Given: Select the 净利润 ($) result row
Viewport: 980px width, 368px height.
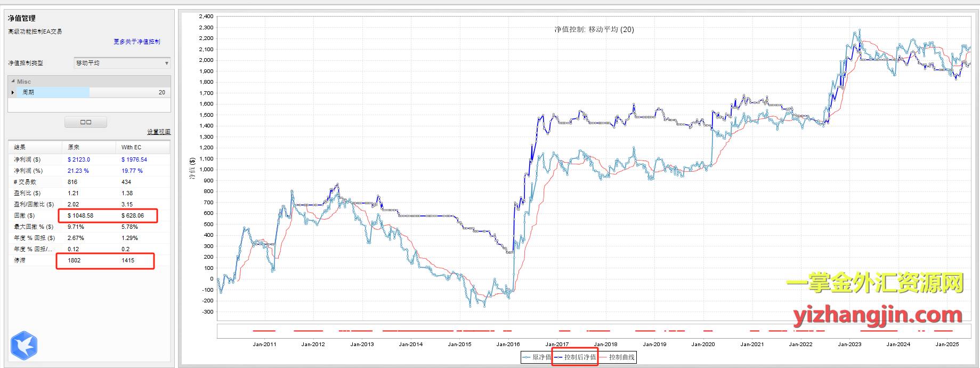Looking at the screenshot, I should point(27,159).
